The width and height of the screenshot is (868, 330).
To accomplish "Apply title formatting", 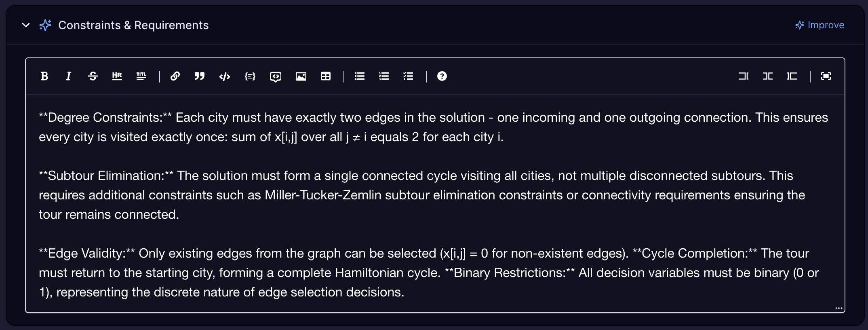I will click(x=141, y=76).
